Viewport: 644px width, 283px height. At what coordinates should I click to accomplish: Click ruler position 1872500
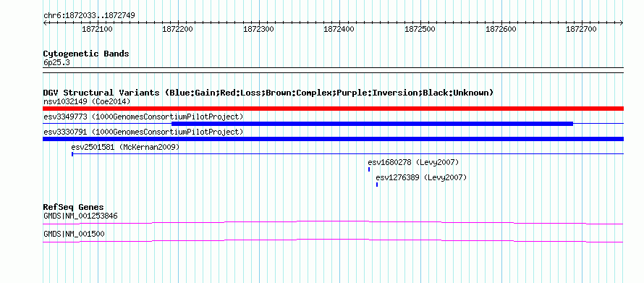click(x=420, y=30)
